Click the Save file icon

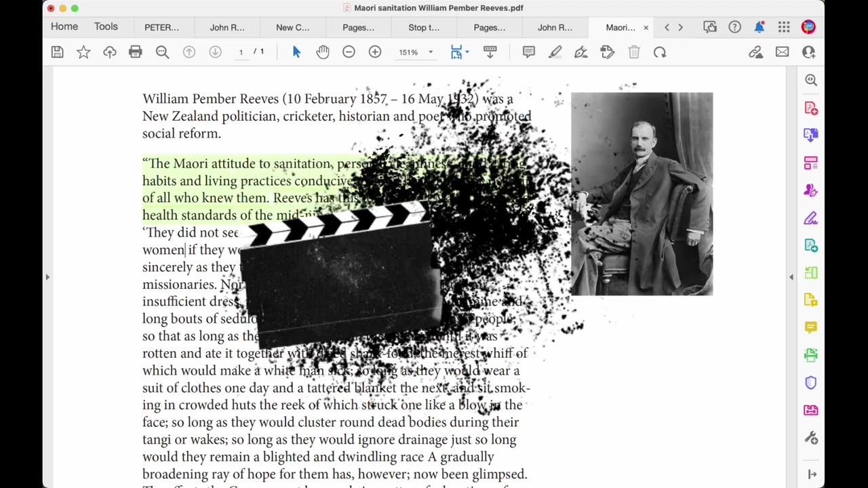pos(58,52)
